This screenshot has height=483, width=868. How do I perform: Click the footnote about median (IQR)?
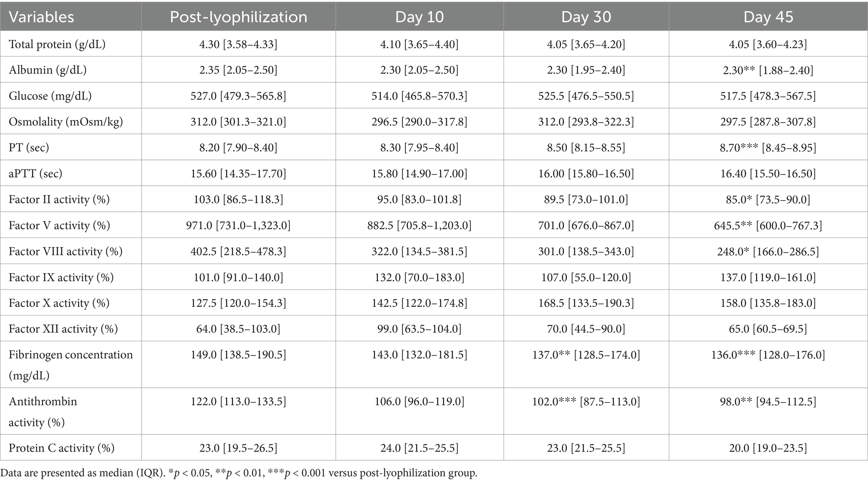click(239, 473)
